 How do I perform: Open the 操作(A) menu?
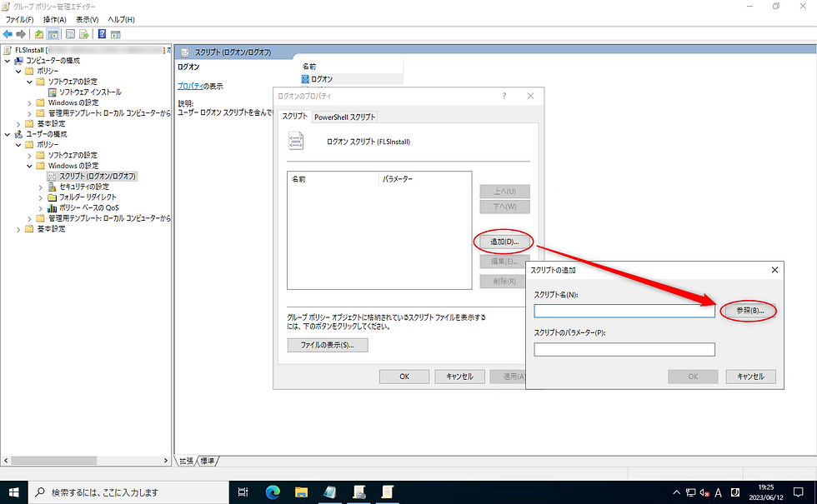(x=54, y=19)
